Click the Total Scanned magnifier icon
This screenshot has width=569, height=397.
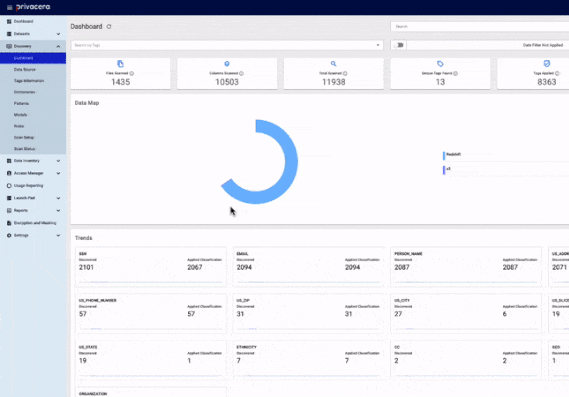pos(333,64)
